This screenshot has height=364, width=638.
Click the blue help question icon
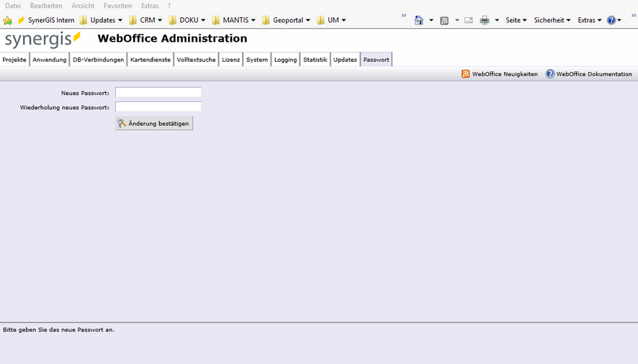611,20
